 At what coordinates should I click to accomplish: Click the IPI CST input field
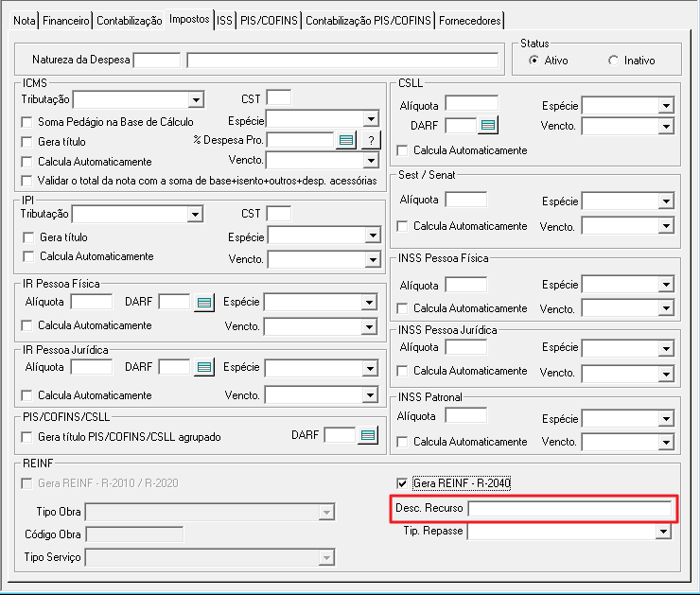tap(279, 214)
